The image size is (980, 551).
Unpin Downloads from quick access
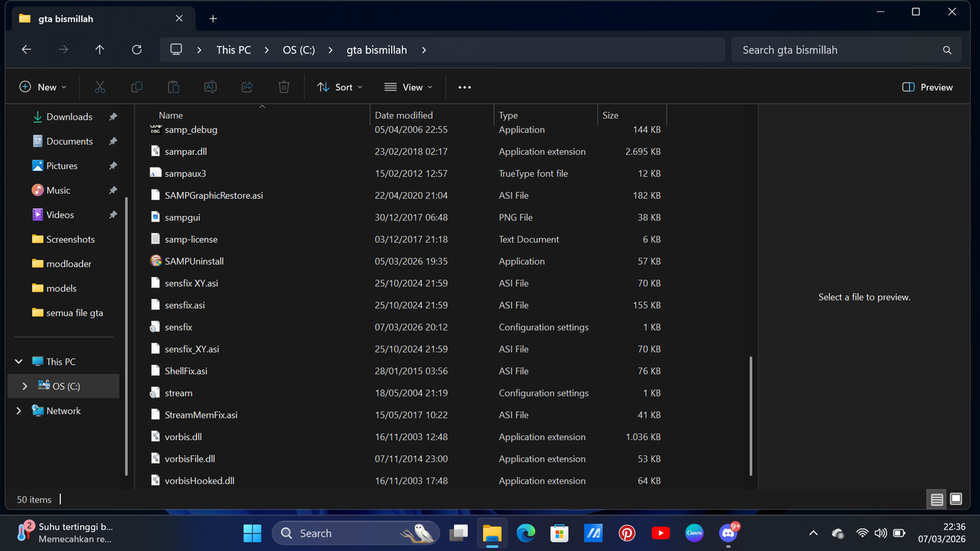113,117
